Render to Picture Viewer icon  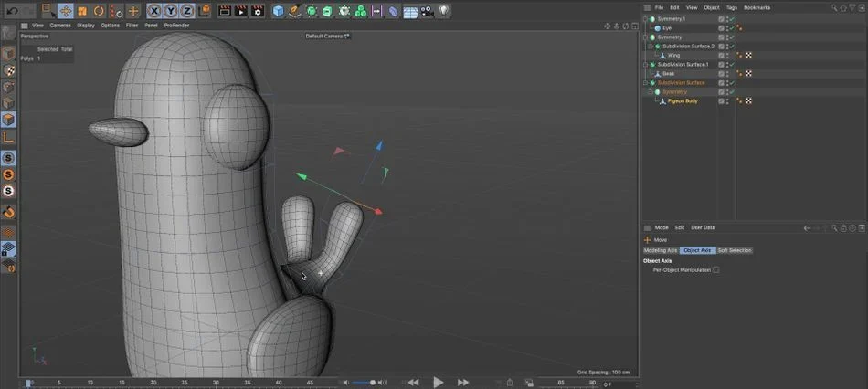pyautogui.click(x=241, y=11)
